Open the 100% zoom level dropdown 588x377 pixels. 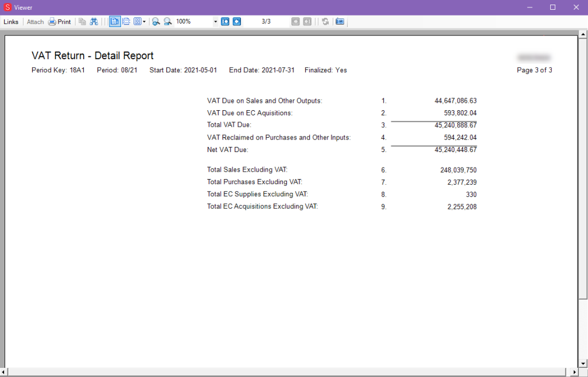point(216,22)
